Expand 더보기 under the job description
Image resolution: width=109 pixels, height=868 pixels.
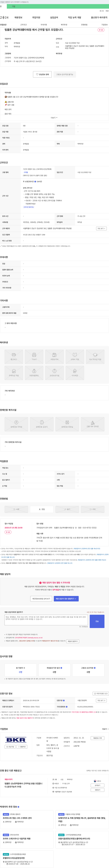point(54,118)
